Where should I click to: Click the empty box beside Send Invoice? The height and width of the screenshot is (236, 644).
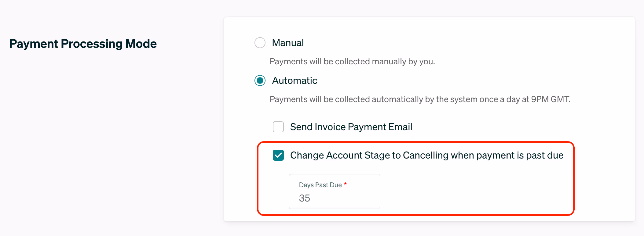[278, 127]
